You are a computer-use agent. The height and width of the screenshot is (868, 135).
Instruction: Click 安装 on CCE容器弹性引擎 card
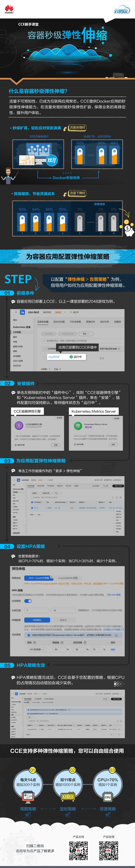coord(56,445)
